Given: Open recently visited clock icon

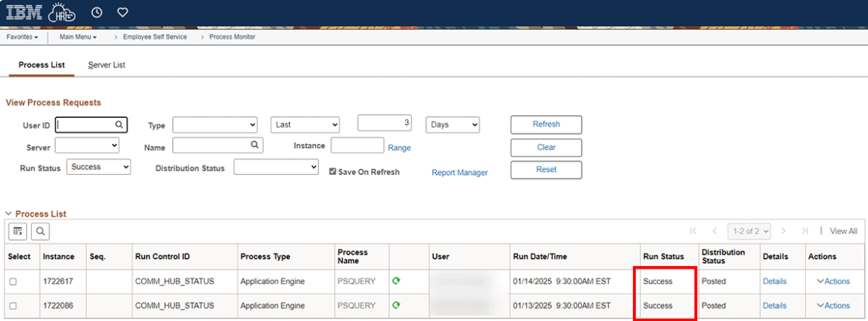Looking at the screenshot, I should 96,13.
